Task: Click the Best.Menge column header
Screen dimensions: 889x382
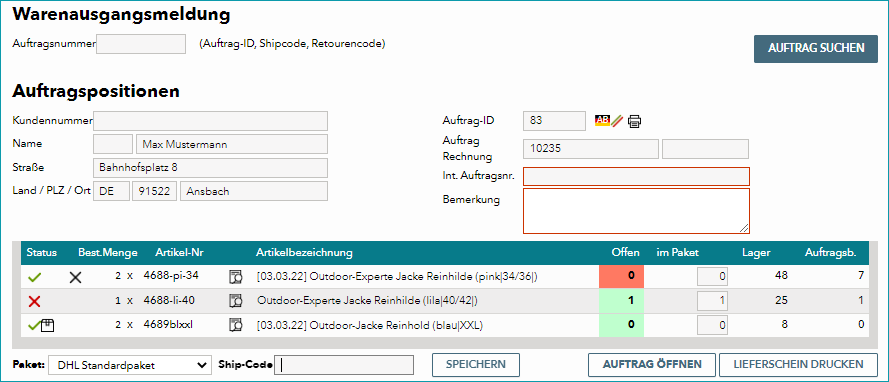Action: click(108, 252)
